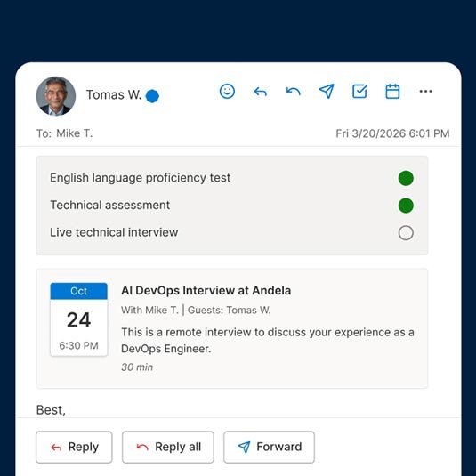Select the Technical assessment row text
The image size is (476, 476).
click(x=110, y=206)
